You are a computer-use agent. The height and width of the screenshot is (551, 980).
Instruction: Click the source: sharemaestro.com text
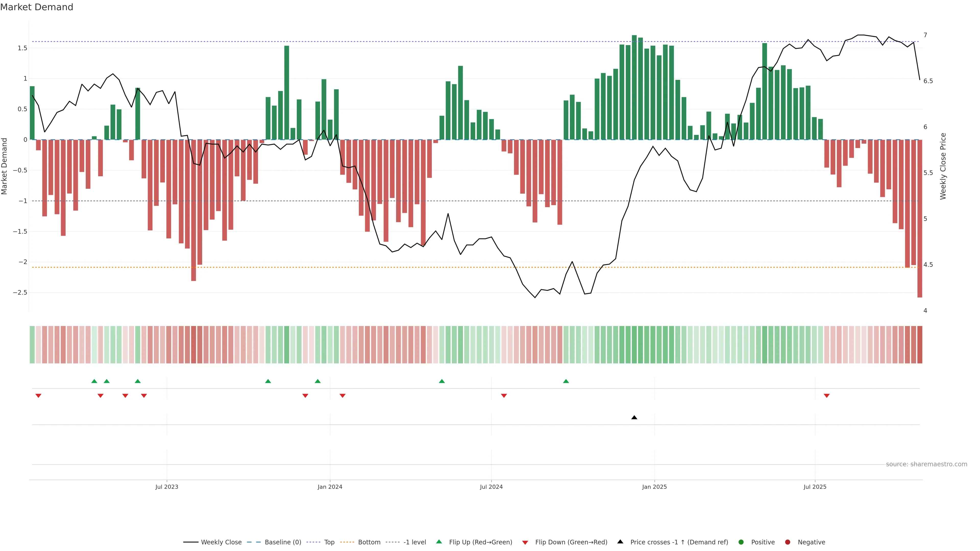(x=926, y=464)
